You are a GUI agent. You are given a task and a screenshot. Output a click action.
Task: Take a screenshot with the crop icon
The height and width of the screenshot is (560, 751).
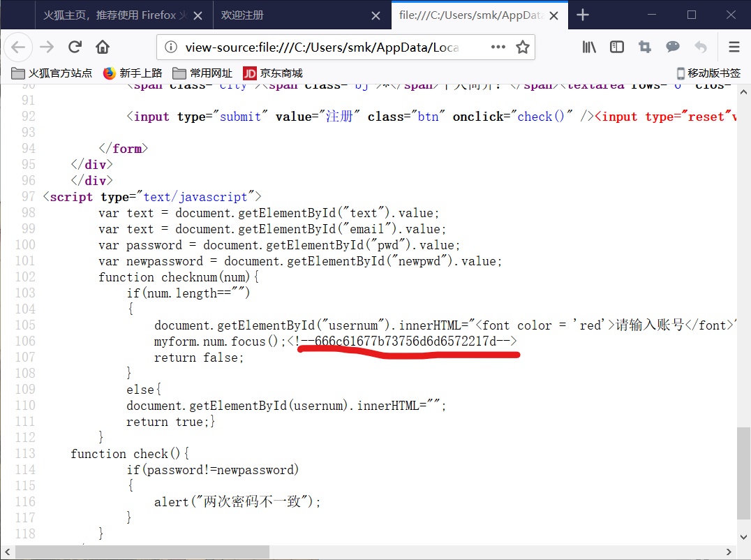click(645, 47)
